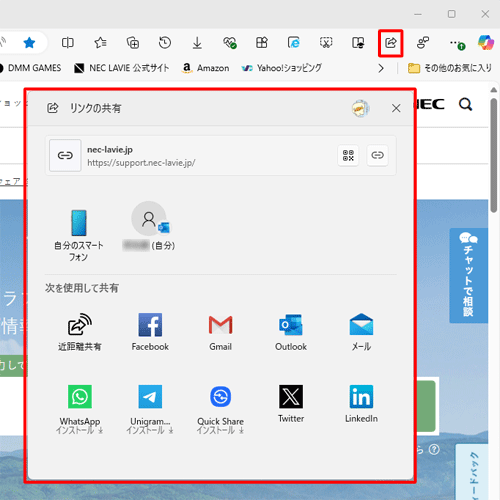Screen dimensions: 500x500
Task: Click the blue favorite star icon
Action: 29,43
